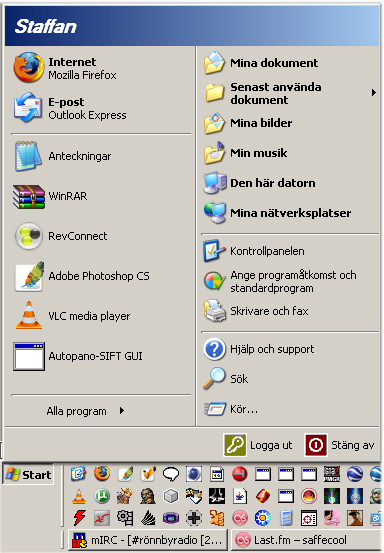The image size is (384, 553).
Task: Click the red Last.fm icon in Quick Launch
Action: (240, 518)
